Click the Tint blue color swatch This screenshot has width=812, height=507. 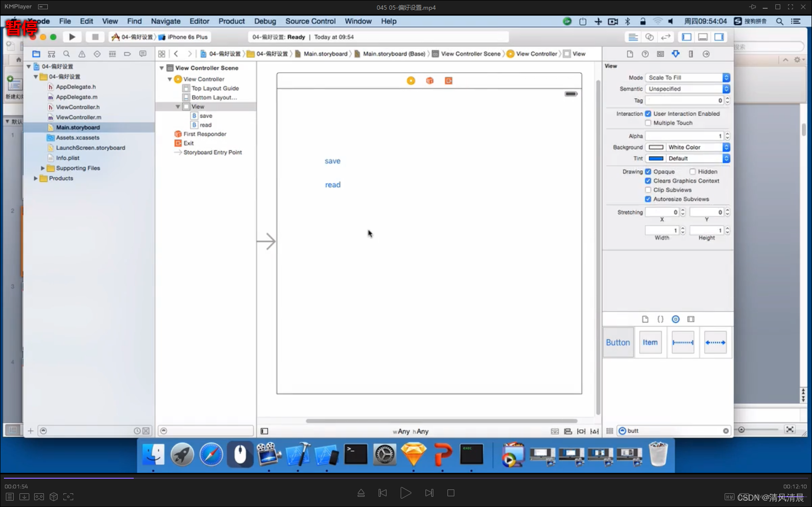point(656,159)
